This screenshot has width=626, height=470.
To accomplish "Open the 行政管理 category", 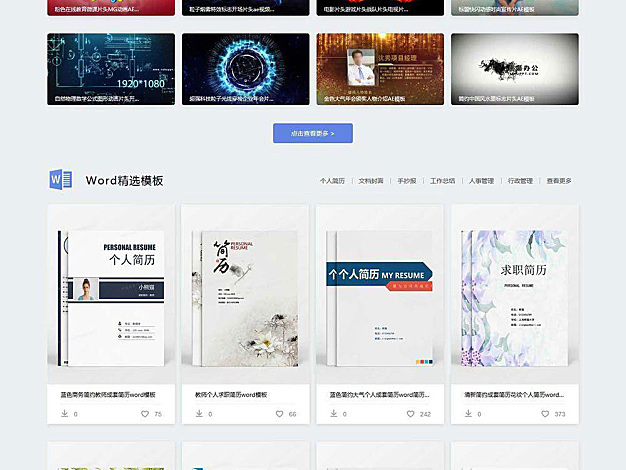I will tap(520, 181).
